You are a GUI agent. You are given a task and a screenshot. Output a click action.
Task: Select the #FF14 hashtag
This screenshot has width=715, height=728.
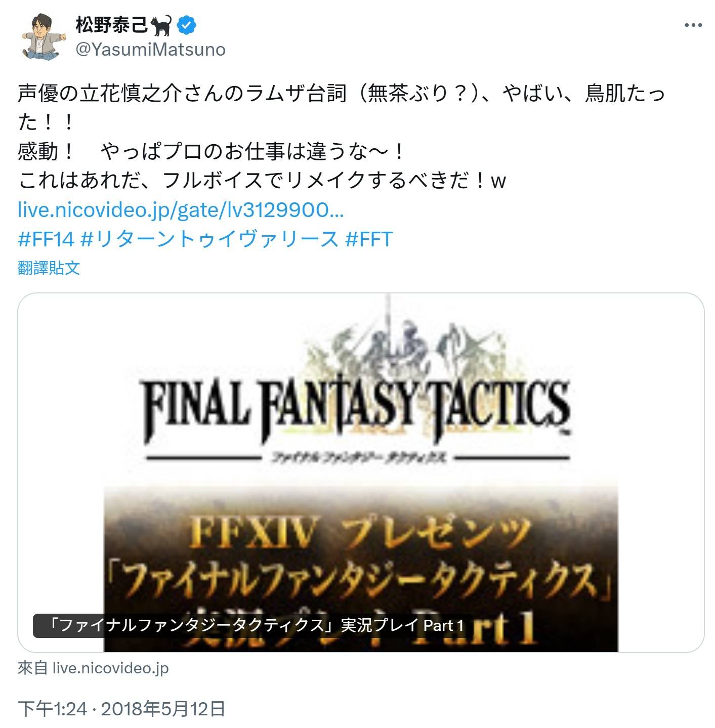coord(46,239)
